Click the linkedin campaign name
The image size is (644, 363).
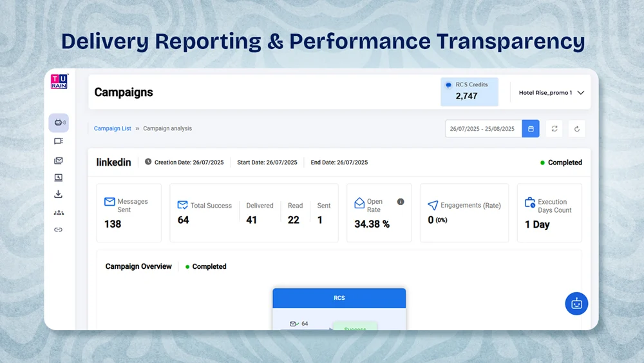point(114,162)
